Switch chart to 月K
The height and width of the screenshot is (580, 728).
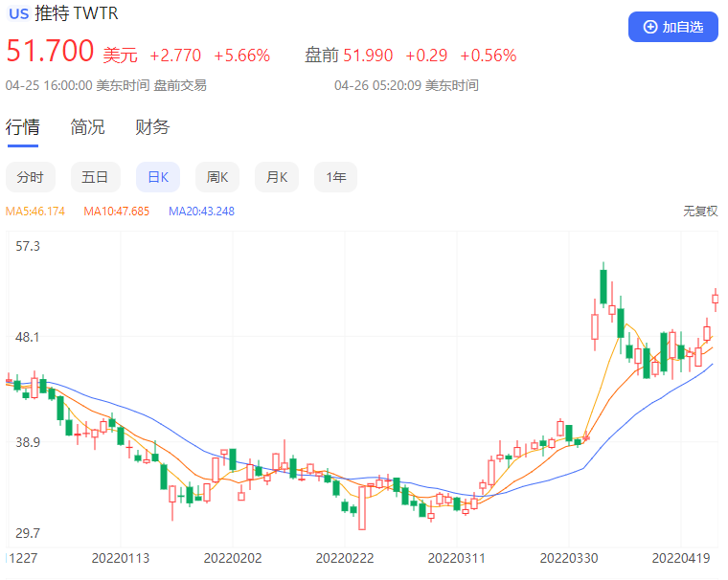(277, 177)
